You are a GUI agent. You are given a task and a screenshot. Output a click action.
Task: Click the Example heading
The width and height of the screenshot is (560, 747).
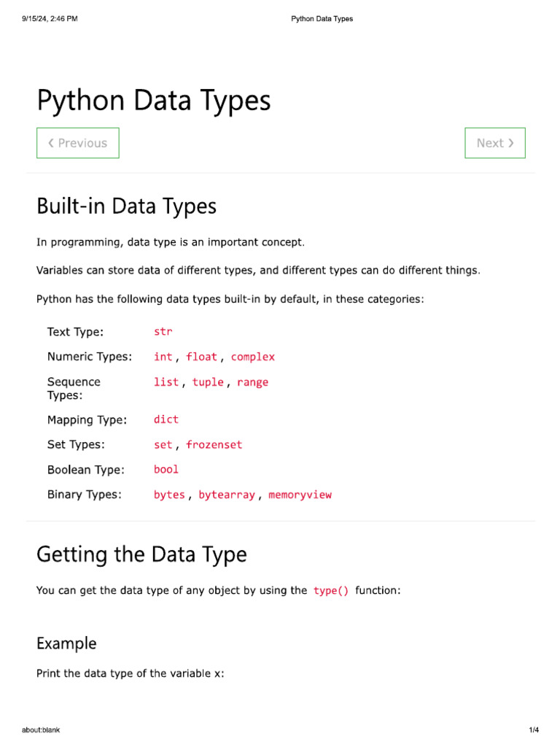[x=66, y=643]
